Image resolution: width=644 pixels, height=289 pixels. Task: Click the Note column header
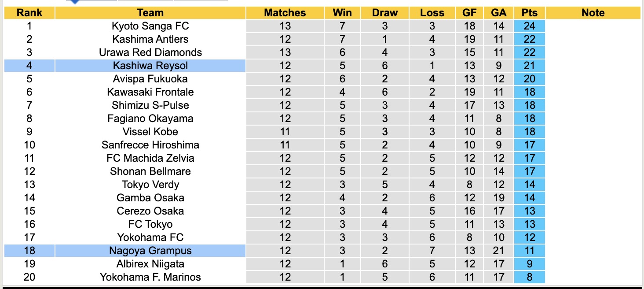(x=593, y=13)
